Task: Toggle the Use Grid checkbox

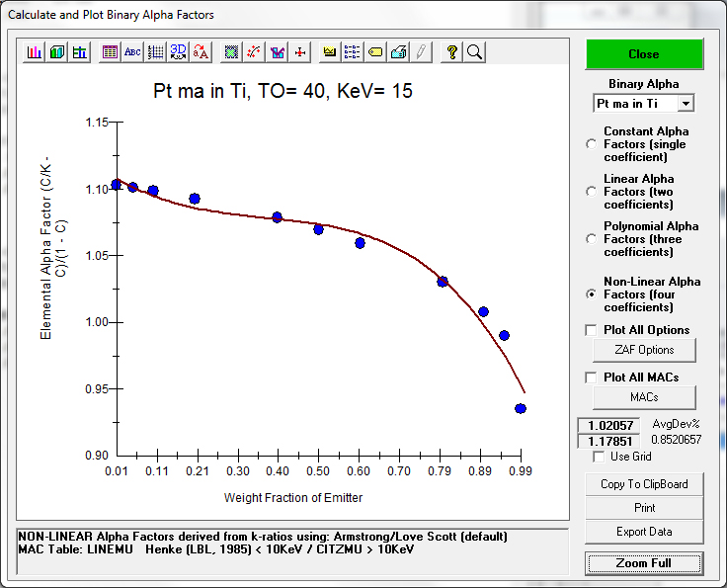Action: (599, 457)
